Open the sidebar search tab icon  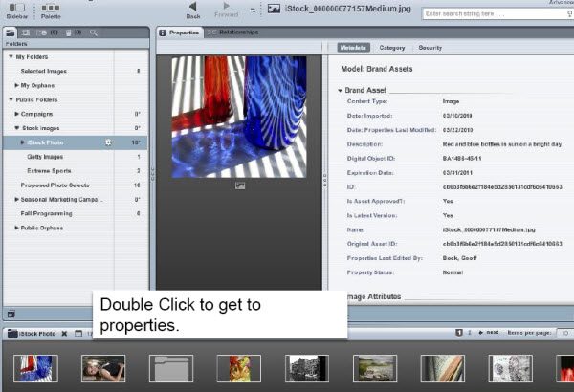94,33
